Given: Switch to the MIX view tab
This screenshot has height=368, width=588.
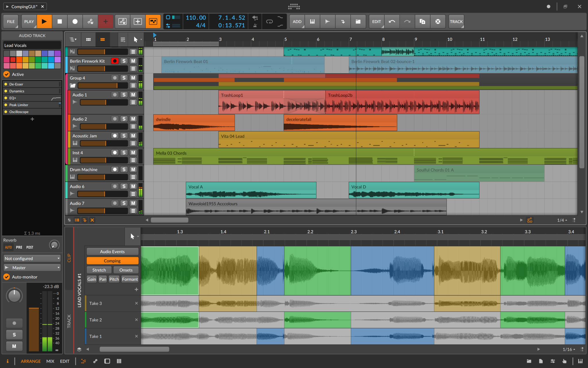Looking at the screenshot, I should 50,361.
